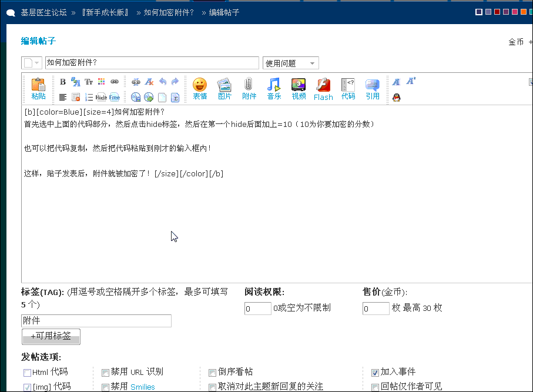Insert music with 音乐 icon
The height and width of the screenshot is (392, 533).
click(x=274, y=88)
